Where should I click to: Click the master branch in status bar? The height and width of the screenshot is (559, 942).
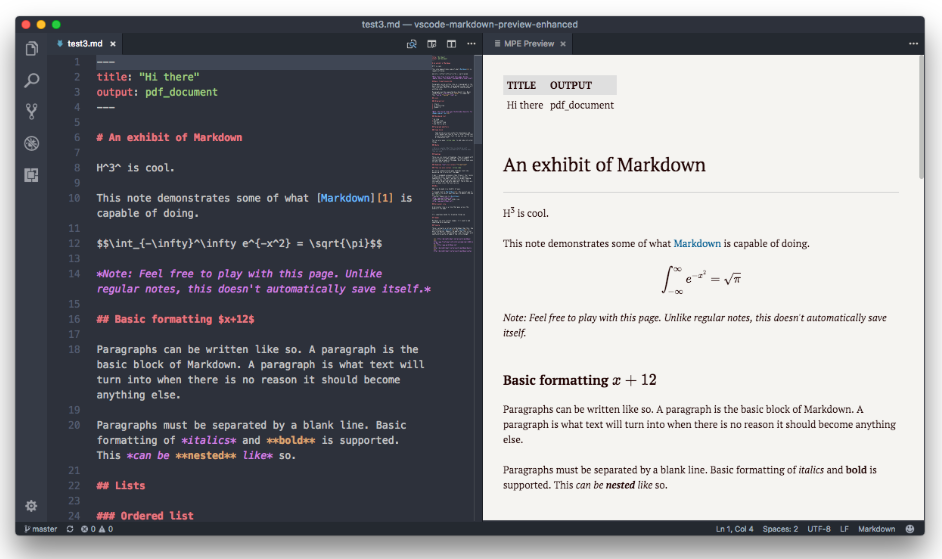(x=40, y=529)
